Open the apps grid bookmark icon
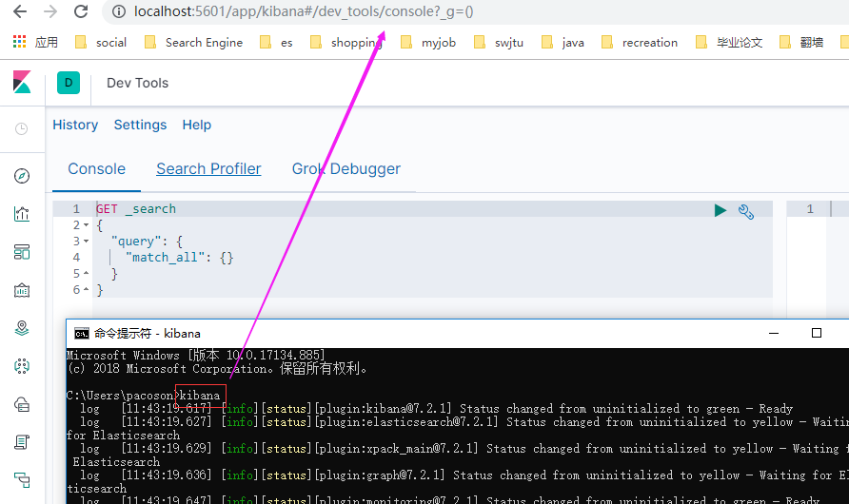Screen dimensions: 849x504 [x=19, y=42]
